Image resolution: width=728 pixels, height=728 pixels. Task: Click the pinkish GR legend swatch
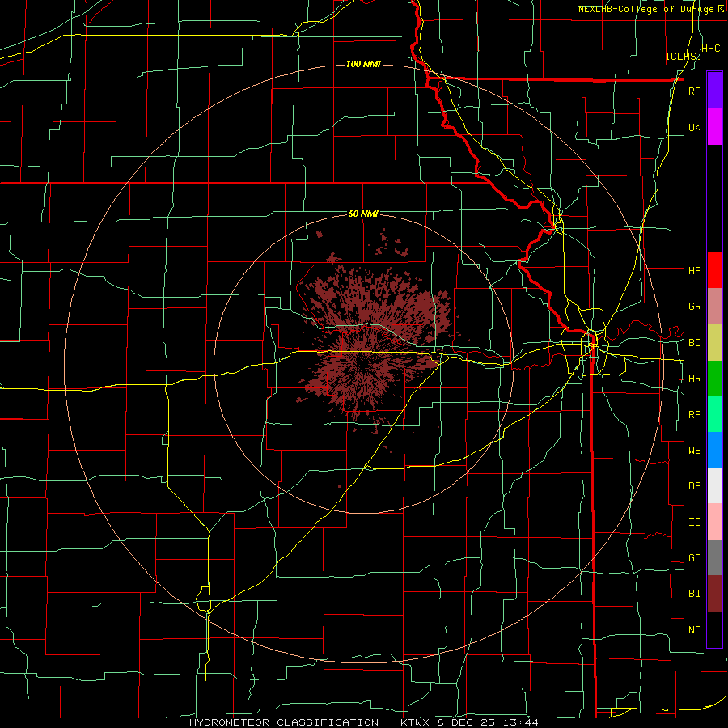tap(714, 306)
